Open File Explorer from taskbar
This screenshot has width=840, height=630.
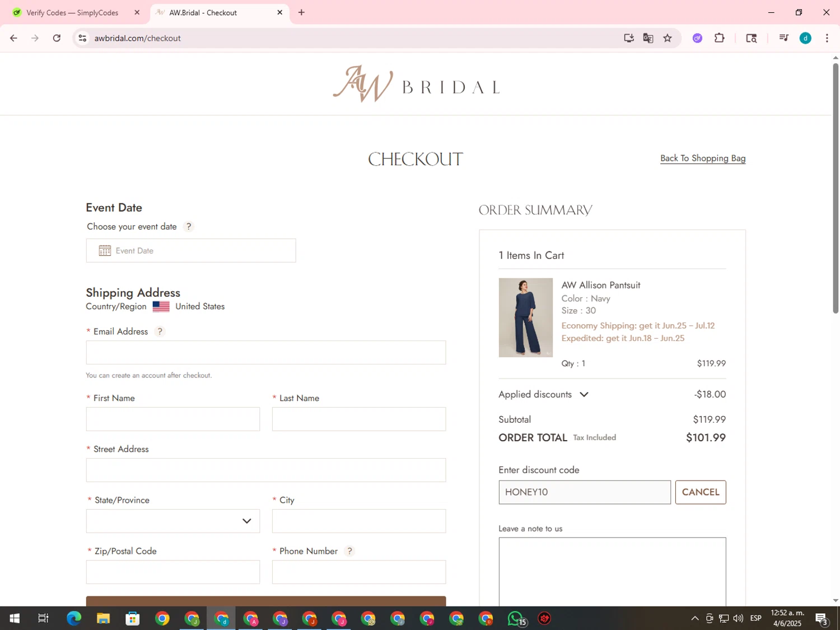(103, 618)
